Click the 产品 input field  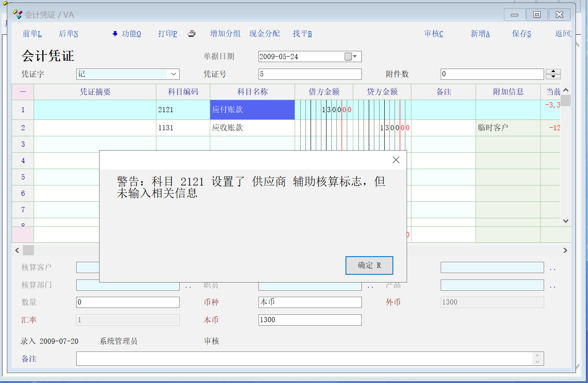tap(492, 285)
